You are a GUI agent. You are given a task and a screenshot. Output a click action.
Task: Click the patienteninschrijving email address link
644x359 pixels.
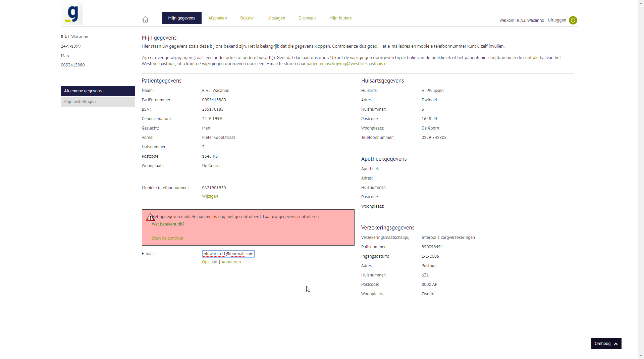(x=347, y=64)
